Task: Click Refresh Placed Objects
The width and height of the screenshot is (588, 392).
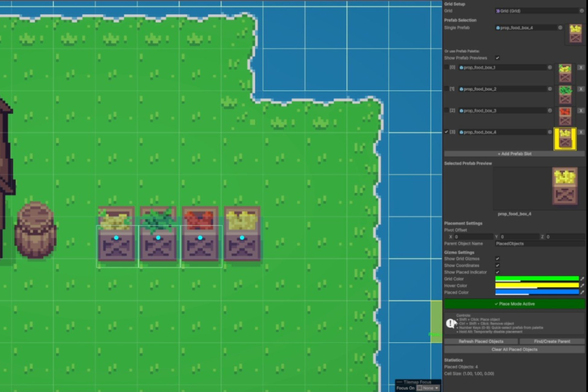Action: [x=481, y=341]
